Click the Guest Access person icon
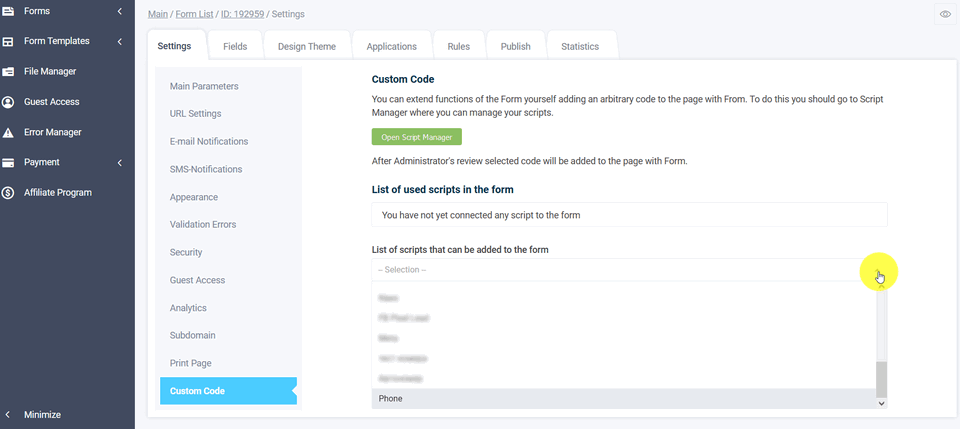960x429 pixels. pyautogui.click(x=8, y=102)
